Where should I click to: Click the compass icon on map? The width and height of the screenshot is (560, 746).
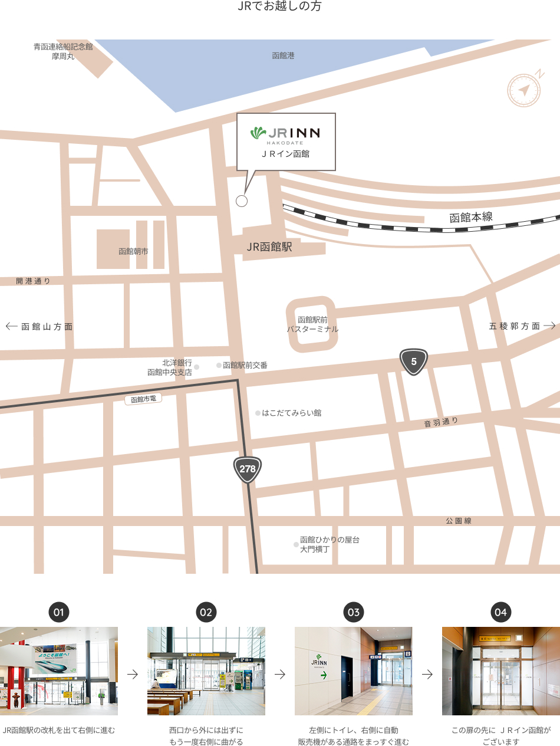[x=524, y=90]
